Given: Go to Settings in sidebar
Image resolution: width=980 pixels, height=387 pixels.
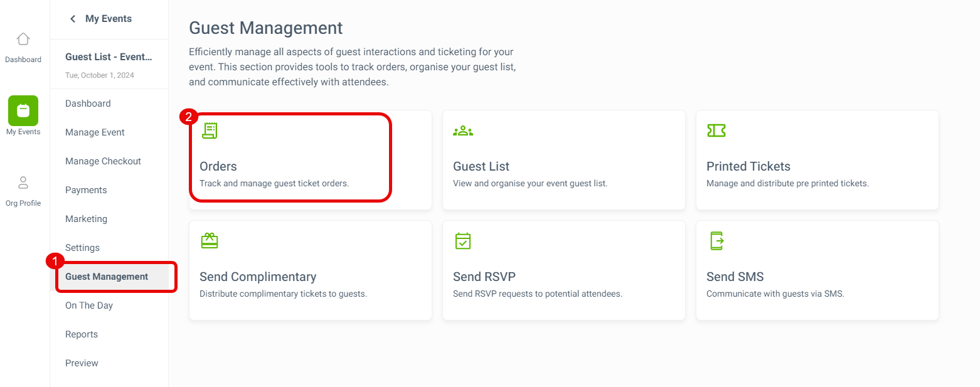Looking at the screenshot, I should [x=82, y=248].
